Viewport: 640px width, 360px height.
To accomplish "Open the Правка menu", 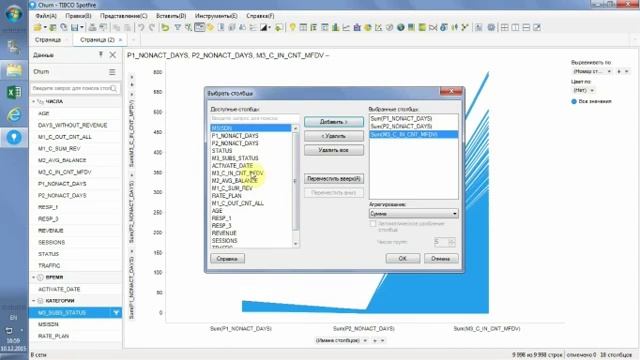I will pyautogui.click(x=78, y=16).
